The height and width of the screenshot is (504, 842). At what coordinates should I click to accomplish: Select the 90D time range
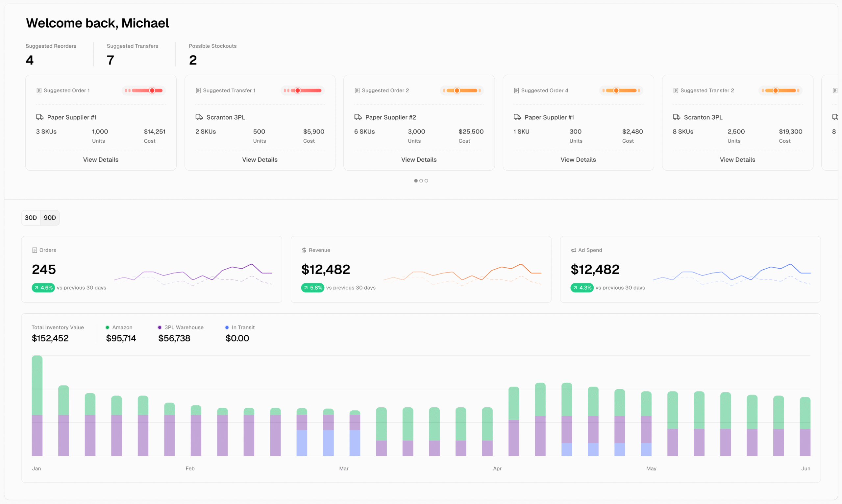[x=50, y=218]
